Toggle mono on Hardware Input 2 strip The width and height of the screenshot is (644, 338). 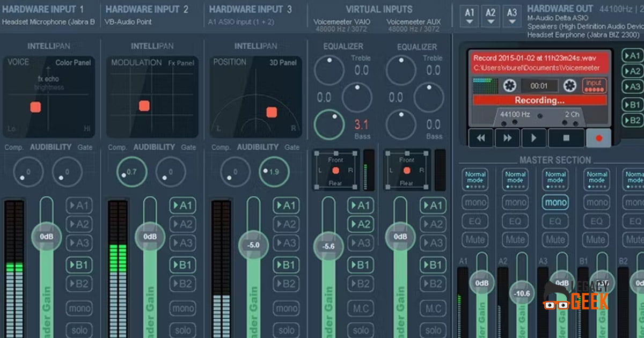[182, 308]
